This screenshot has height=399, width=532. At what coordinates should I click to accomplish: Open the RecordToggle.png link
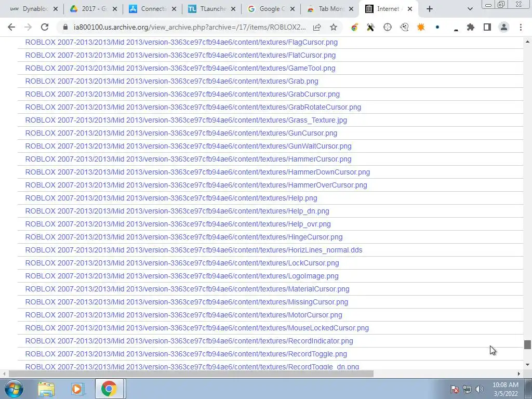(x=187, y=354)
